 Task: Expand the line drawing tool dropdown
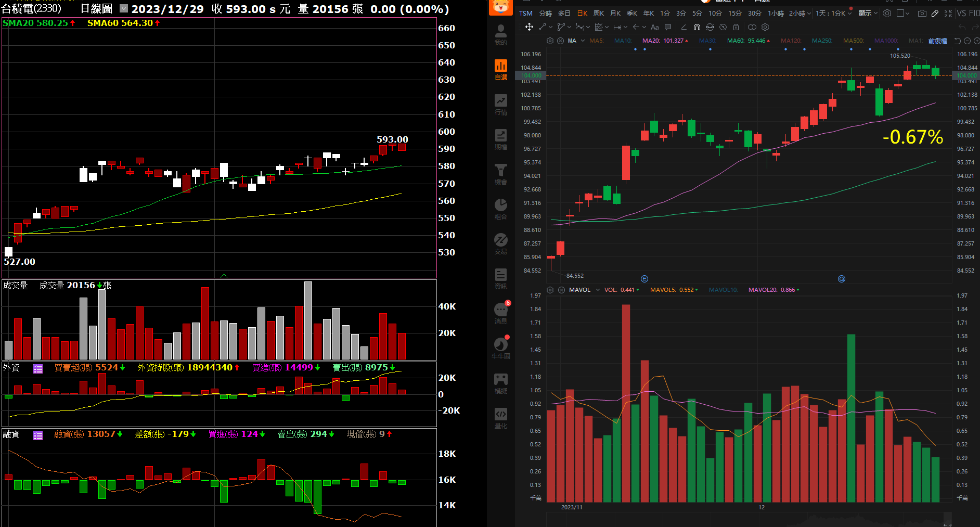(x=550, y=27)
